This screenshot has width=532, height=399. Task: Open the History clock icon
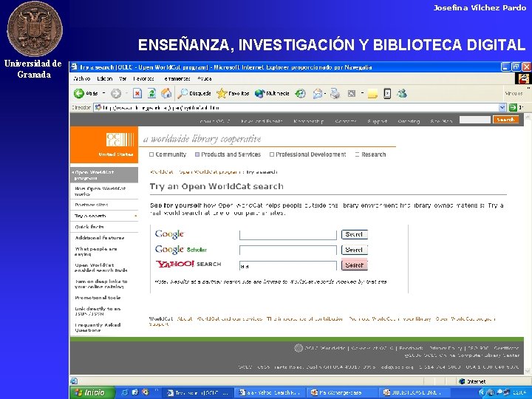[300, 93]
